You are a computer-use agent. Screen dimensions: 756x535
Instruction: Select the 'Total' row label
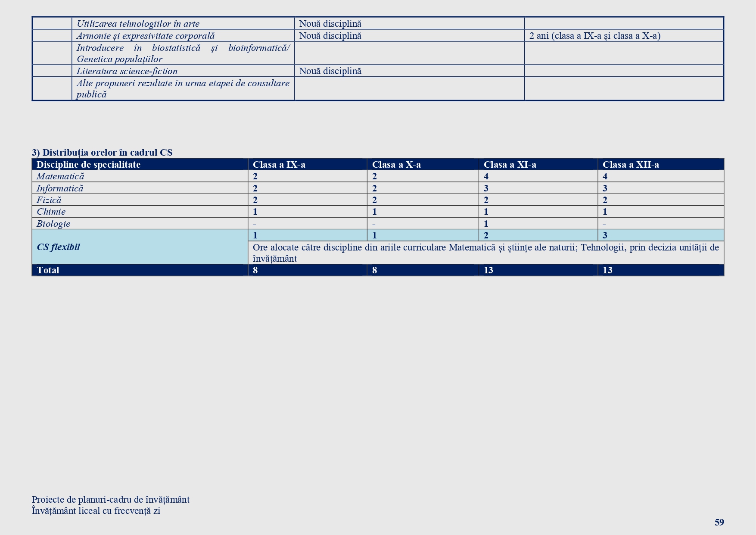[48, 270]
